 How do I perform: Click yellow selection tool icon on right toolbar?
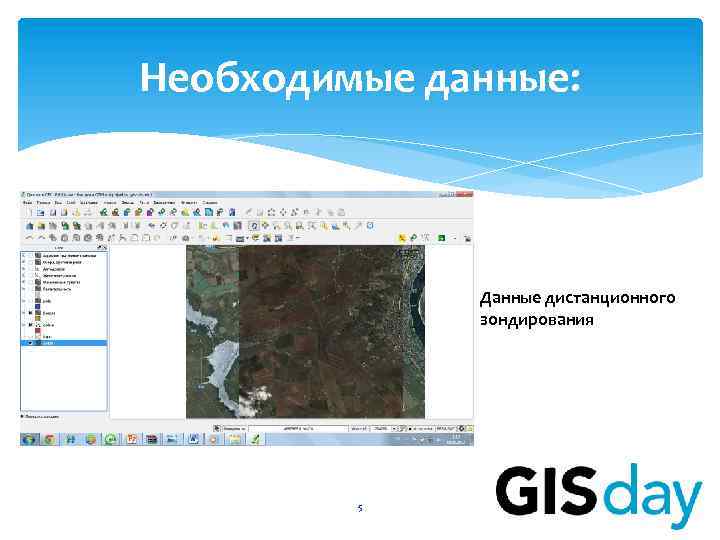pos(402,237)
